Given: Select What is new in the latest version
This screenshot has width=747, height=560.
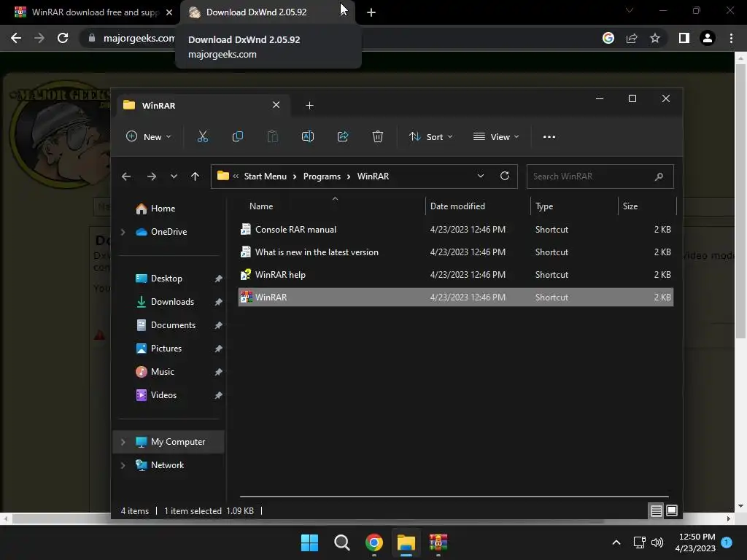Looking at the screenshot, I should pyautogui.click(x=455, y=252).
